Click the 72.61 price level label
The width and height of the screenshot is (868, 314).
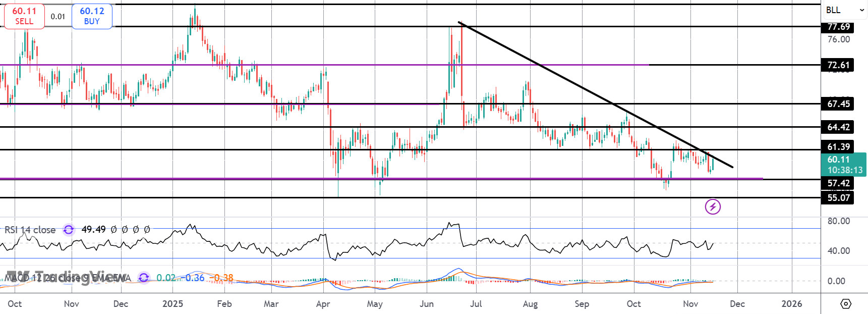[x=838, y=65]
